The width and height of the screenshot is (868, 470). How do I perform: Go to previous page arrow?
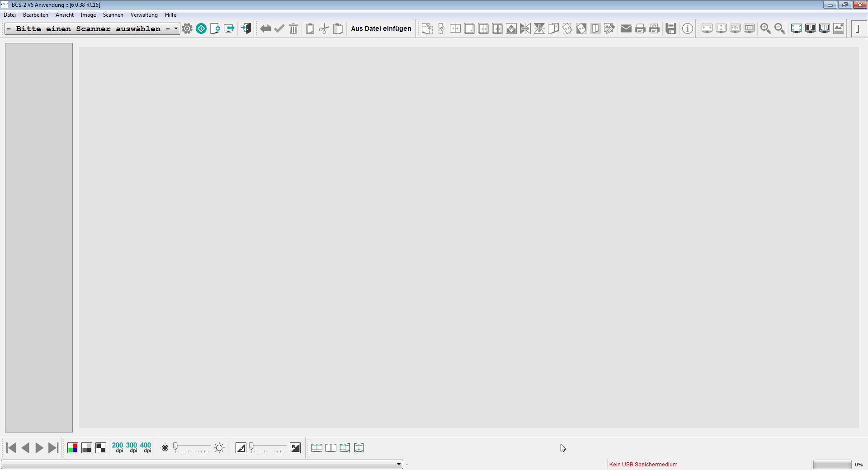(25, 448)
